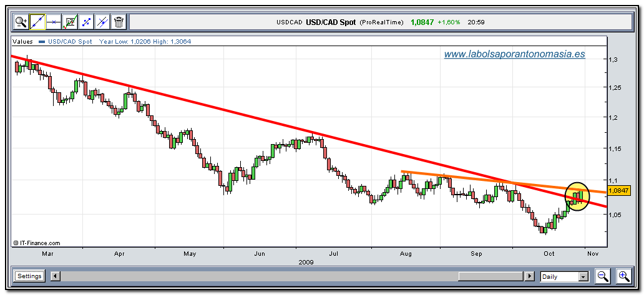The width and height of the screenshot is (644, 295).
Task: Click the 1,25 price axis label
Action: pos(614,88)
